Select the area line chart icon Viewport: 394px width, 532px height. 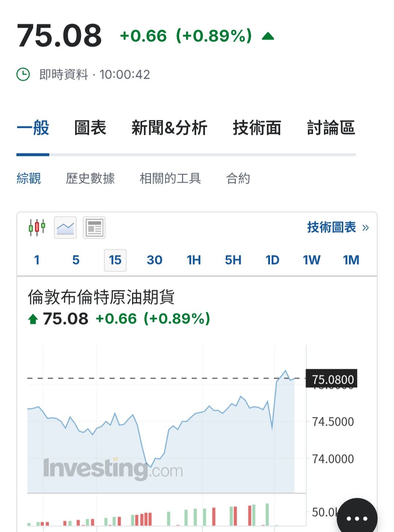65,228
